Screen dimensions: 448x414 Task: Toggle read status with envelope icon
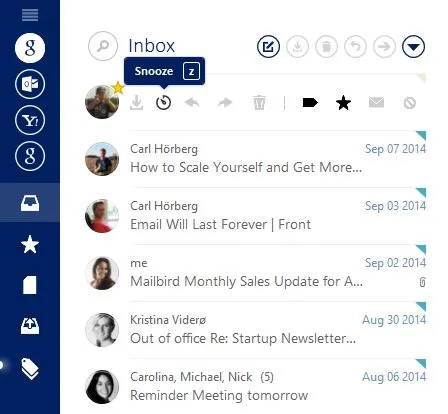pos(377,102)
